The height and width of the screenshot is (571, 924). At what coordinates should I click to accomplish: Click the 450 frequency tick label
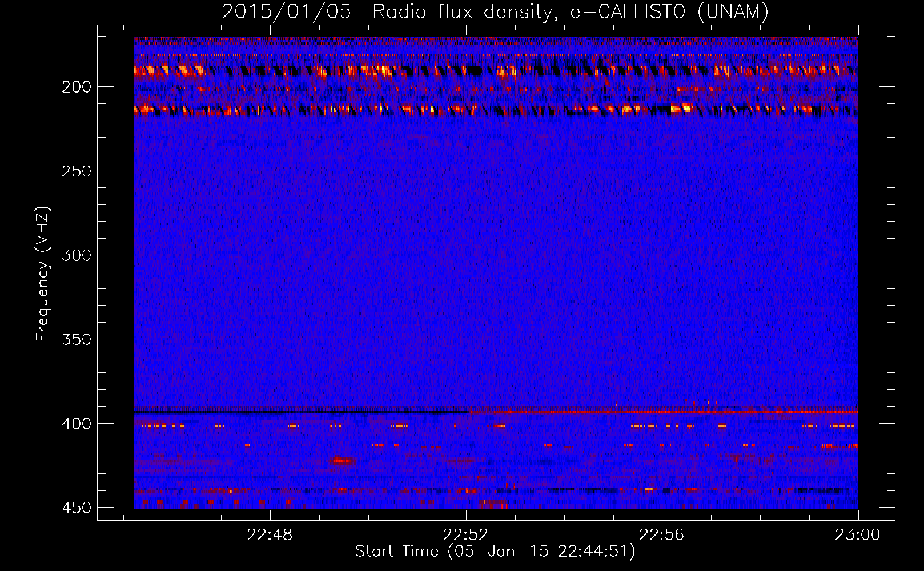tap(76, 508)
